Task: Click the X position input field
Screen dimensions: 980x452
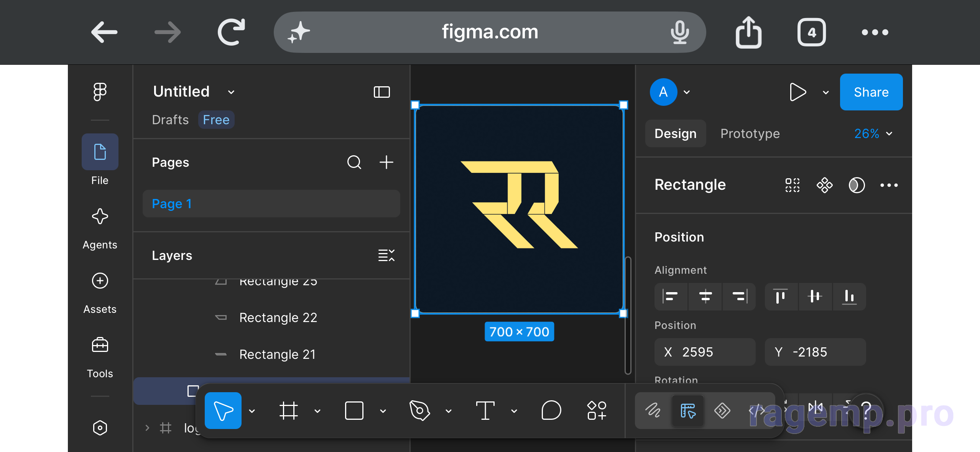Action: (x=705, y=352)
